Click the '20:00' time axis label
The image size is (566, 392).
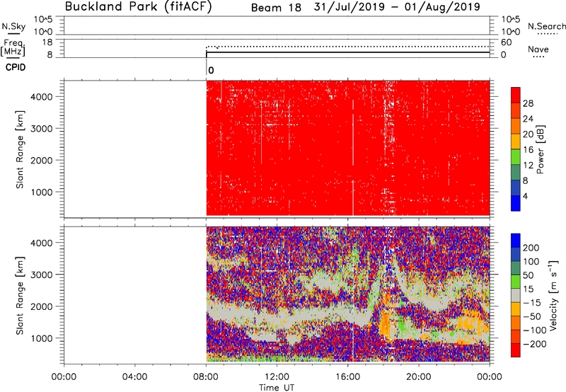419,377
